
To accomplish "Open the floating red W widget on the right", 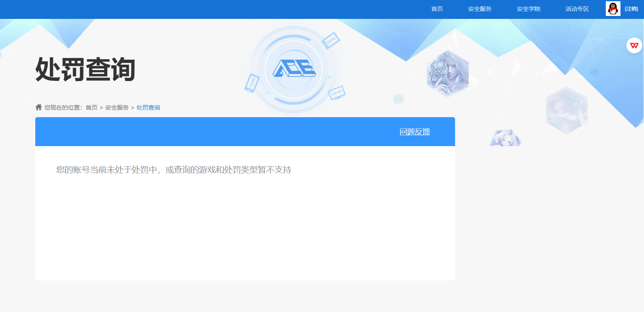I will (x=634, y=45).
